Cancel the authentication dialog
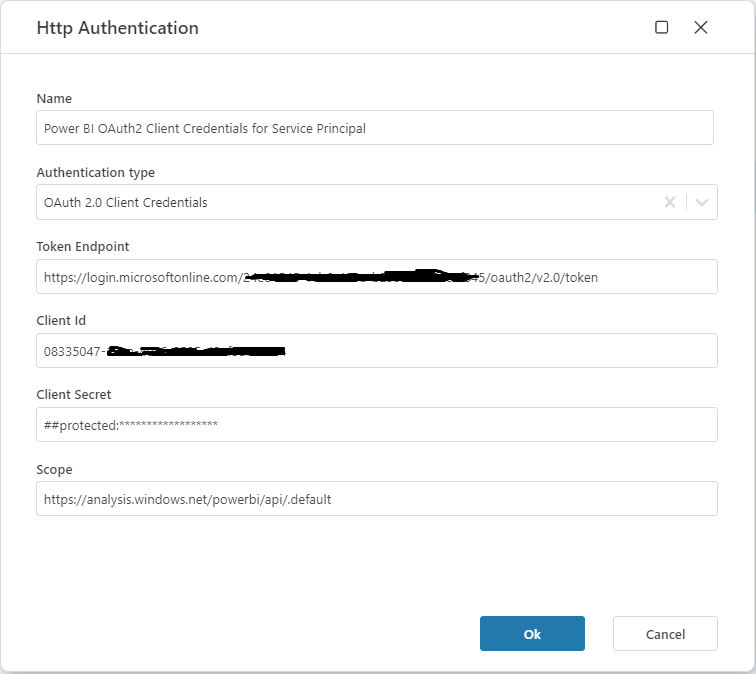756x674 pixels. 665,634
